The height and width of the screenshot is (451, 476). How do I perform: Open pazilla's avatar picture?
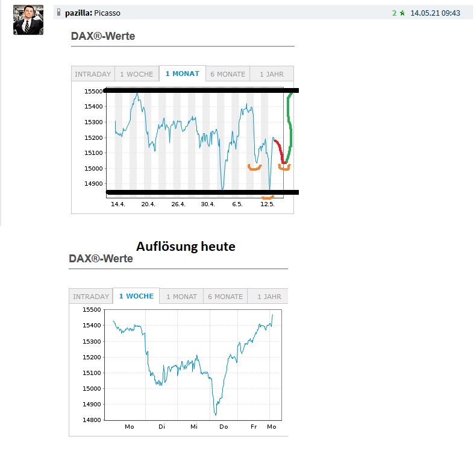(28, 20)
